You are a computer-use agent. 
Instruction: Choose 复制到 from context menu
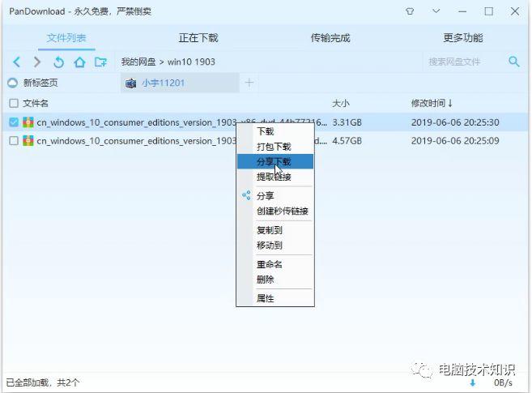coord(275,230)
